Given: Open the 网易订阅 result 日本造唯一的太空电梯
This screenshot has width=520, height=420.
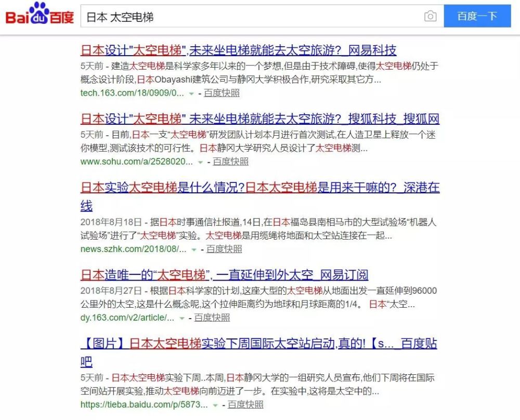Looking at the screenshot, I should [x=224, y=275].
